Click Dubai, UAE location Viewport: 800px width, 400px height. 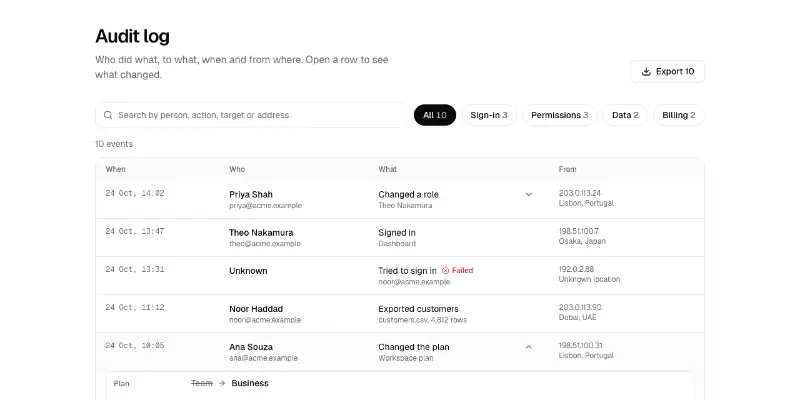coord(578,317)
